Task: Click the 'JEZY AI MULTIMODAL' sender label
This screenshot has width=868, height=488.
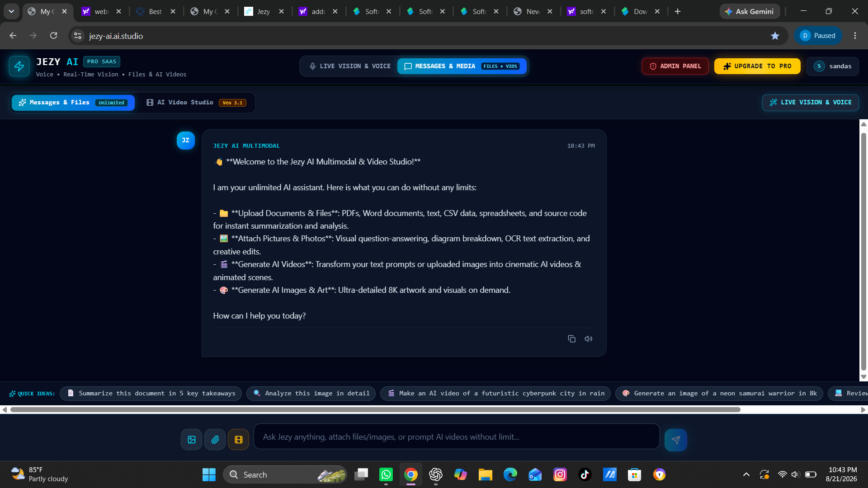Action: point(246,146)
